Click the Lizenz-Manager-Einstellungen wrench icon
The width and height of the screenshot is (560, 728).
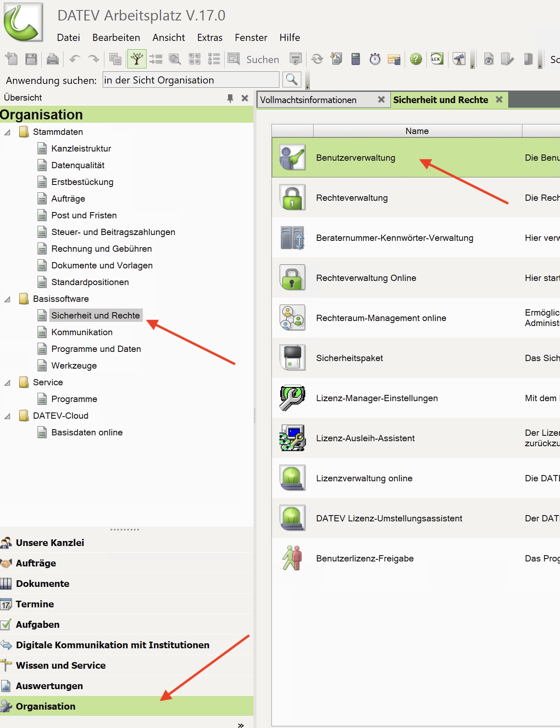tap(292, 398)
